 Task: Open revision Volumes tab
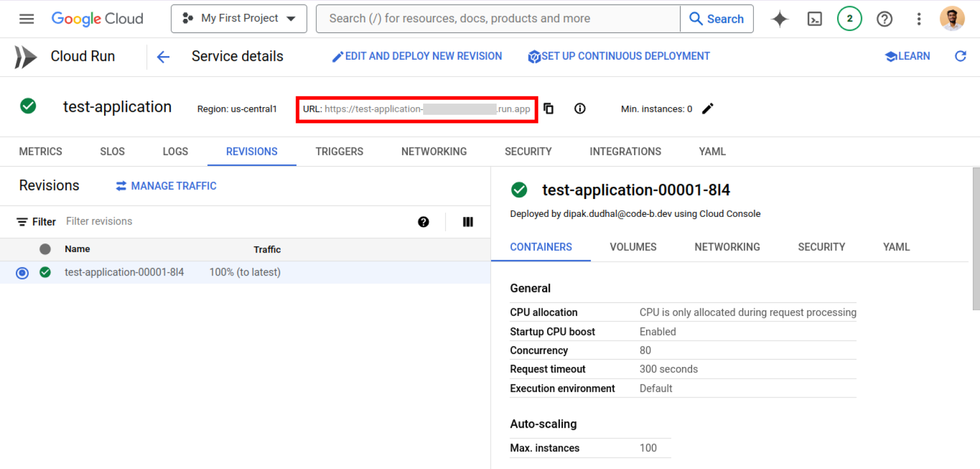coord(633,247)
